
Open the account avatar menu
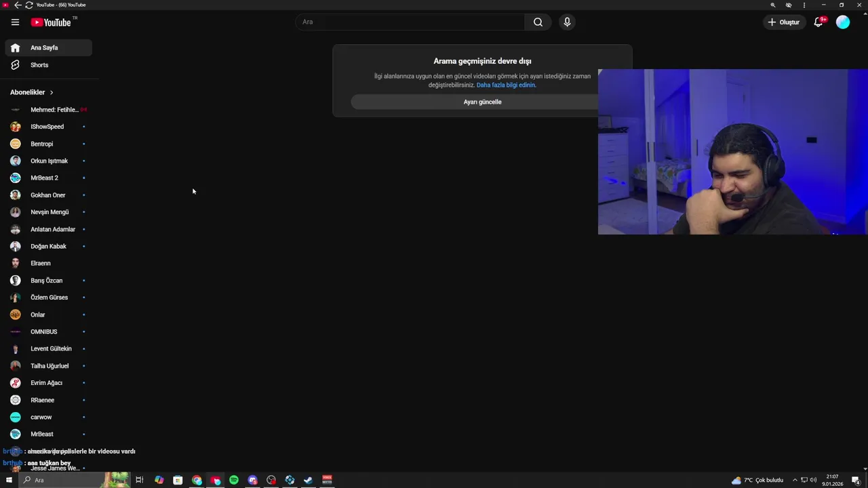[x=843, y=22]
